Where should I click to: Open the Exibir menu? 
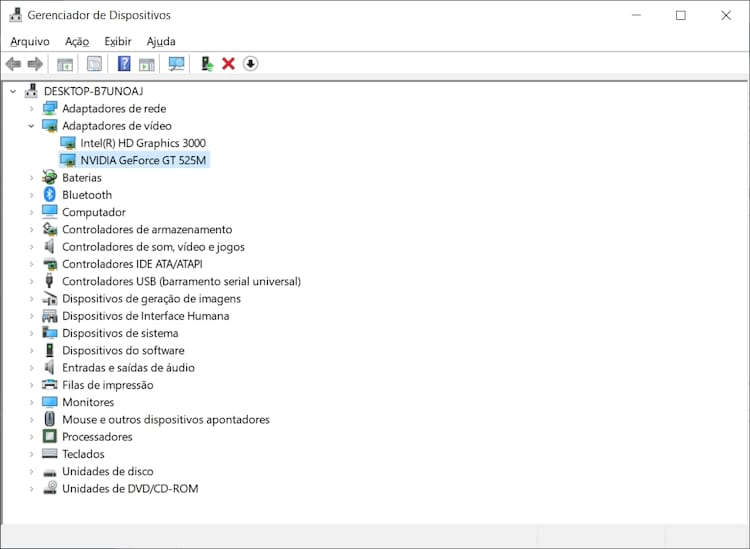click(118, 42)
